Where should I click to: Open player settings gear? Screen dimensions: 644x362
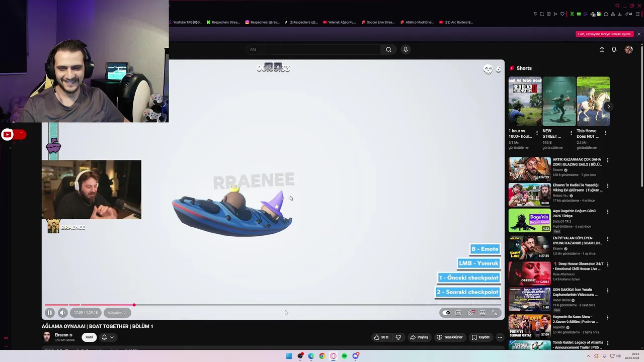(471, 313)
